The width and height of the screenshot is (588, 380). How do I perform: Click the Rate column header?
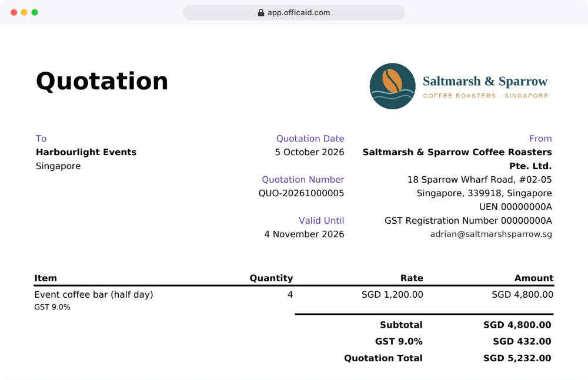412,278
